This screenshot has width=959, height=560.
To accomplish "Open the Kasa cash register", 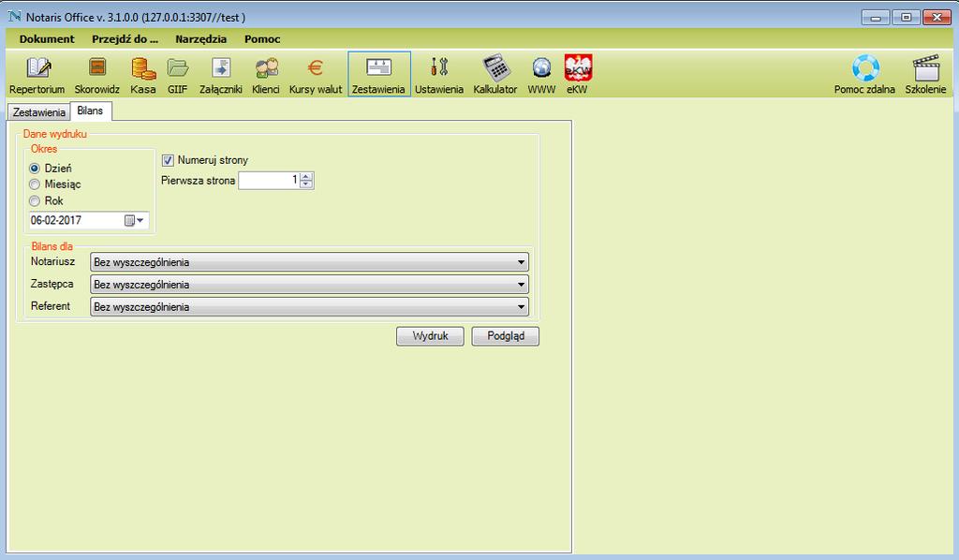I will pyautogui.click(x=143, y=75).
